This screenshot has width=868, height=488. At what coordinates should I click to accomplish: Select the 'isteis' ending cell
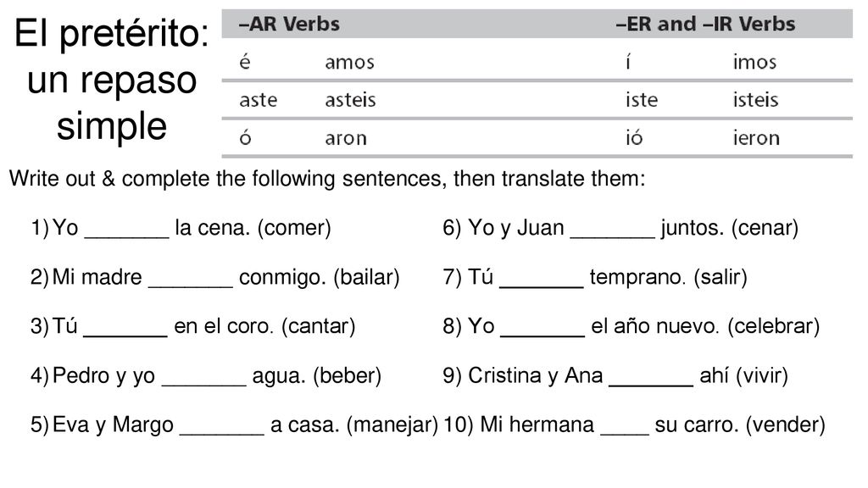(x=755, y=100)
